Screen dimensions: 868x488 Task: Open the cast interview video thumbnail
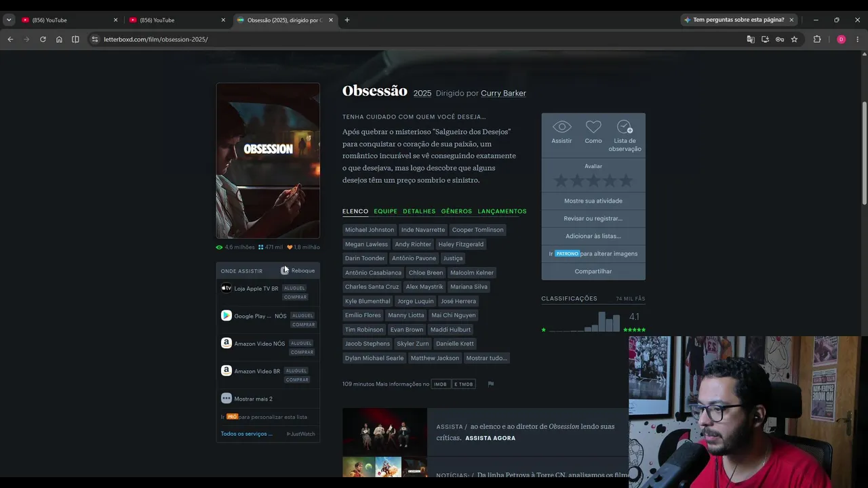tap(384, 432)
